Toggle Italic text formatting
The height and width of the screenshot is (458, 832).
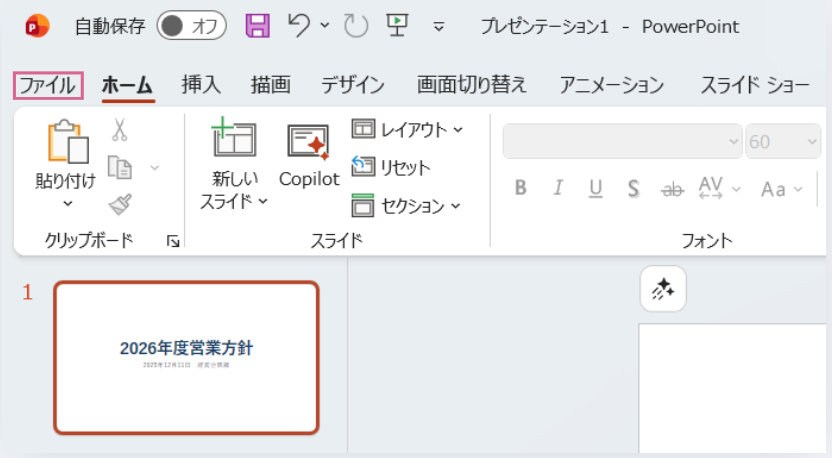[558, 188]
